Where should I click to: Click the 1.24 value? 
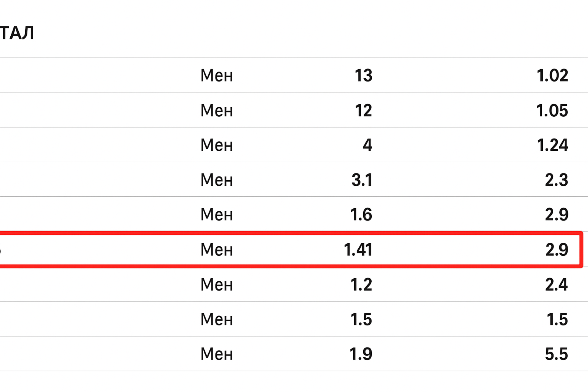[x=552, y=145]
